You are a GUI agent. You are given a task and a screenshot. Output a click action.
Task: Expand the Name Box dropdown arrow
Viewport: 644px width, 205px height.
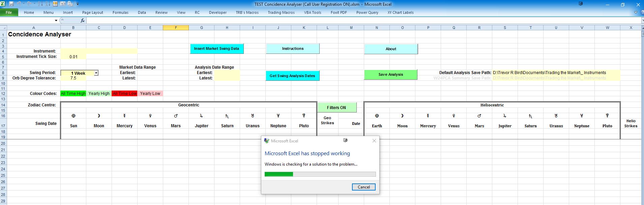point(56,21)
